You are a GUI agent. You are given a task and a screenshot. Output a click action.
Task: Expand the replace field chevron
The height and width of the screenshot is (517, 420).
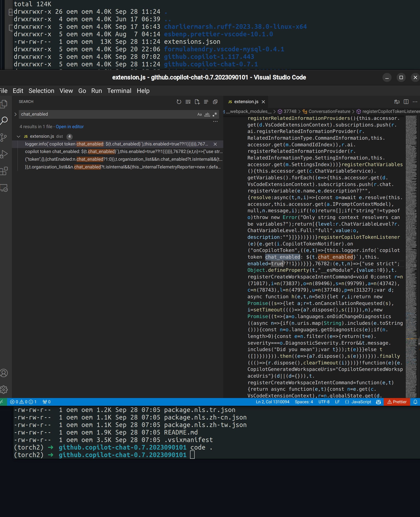point(15,114)
